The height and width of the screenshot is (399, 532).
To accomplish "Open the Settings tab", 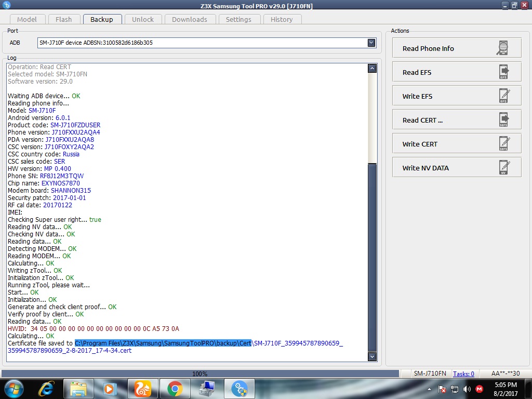I will tap(239, 19).
